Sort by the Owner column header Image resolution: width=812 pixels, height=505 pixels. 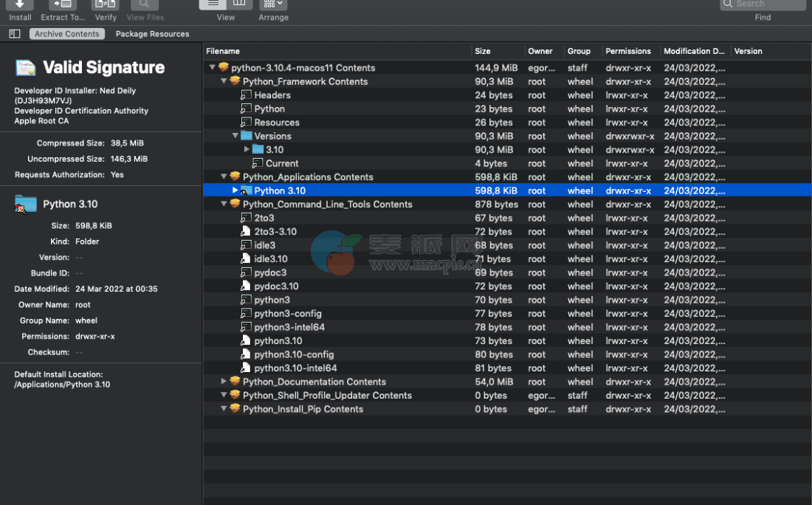tap(544, 51)
